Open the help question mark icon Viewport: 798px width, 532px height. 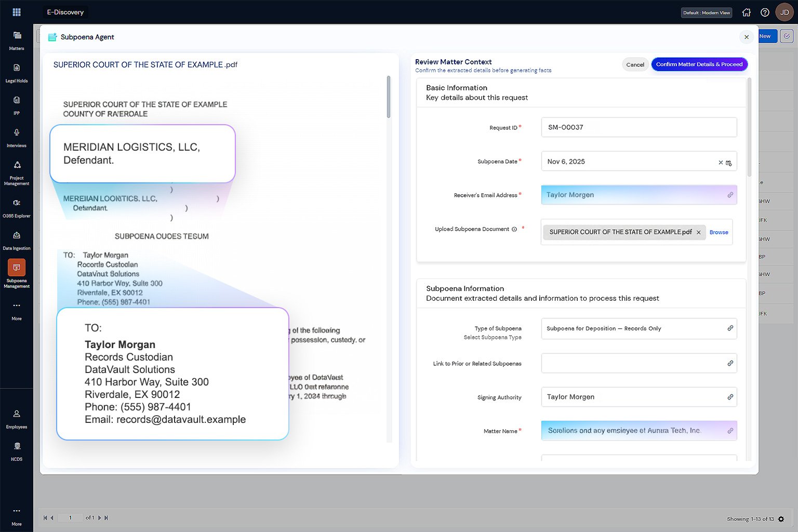click(765, 12)
